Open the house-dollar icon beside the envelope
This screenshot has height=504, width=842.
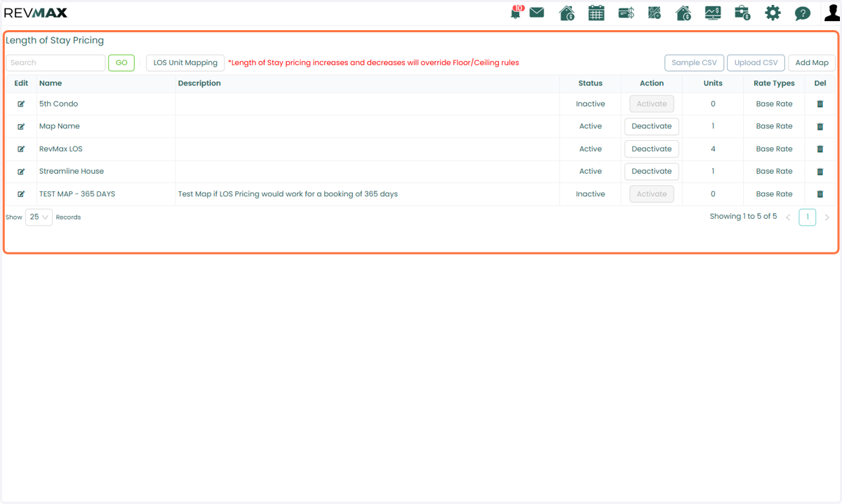coord(567,13)
